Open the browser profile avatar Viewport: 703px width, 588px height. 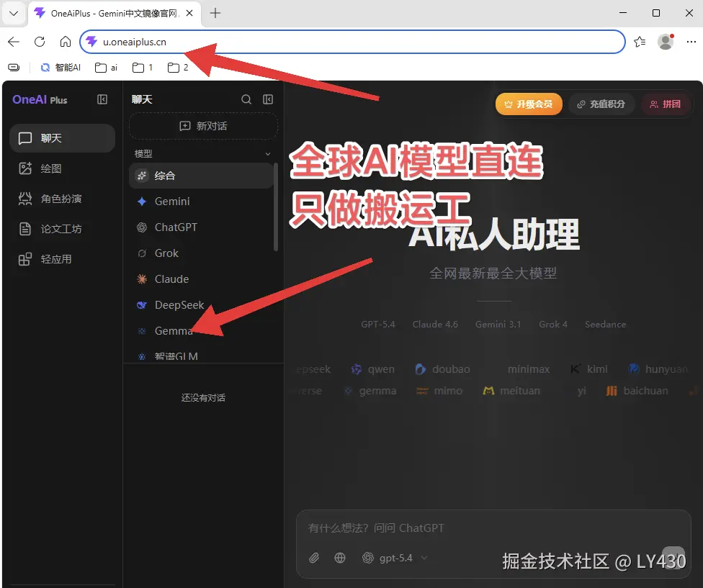pyautogui.click(x=666, y=42)
